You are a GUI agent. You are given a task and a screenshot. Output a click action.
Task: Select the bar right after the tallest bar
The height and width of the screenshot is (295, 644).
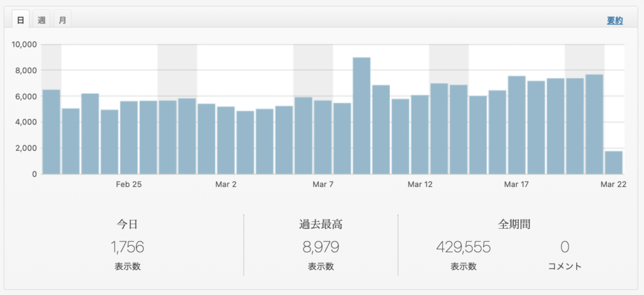pyautogui.click(x=381, y=130)
